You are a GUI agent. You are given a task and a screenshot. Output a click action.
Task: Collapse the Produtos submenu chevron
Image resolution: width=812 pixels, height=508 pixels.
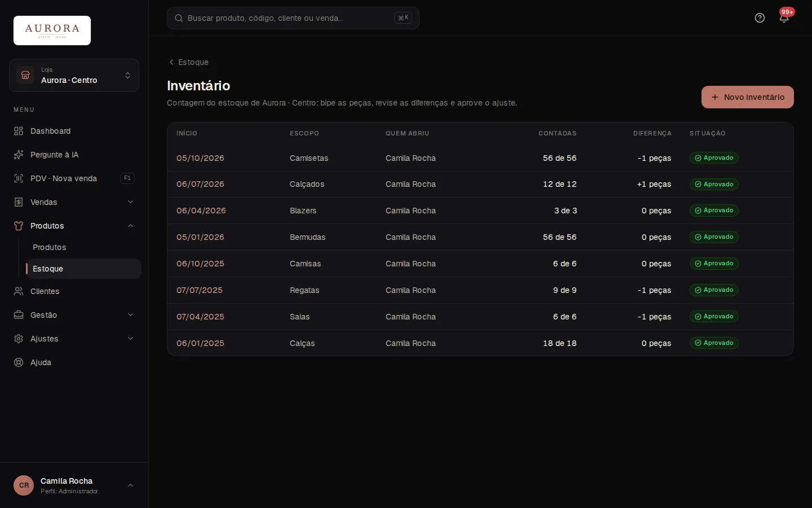tap(130, 226)
